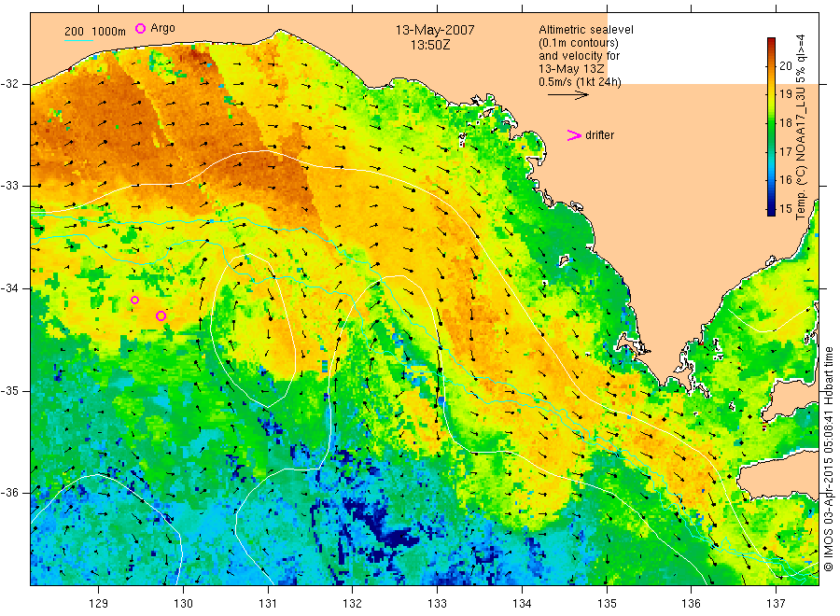Click the color bar value '19'
The width and height of the screenshot is (840, 616).
(x=785, y=94)
